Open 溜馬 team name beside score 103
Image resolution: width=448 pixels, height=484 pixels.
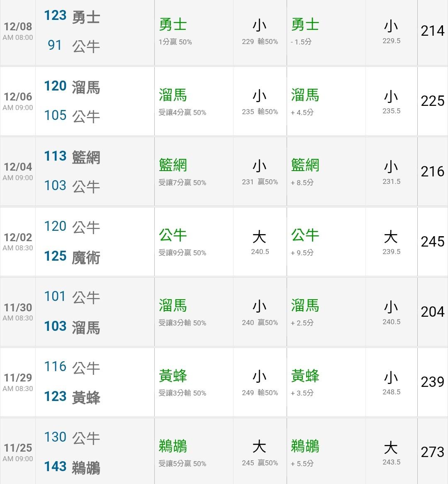[86, 328]
